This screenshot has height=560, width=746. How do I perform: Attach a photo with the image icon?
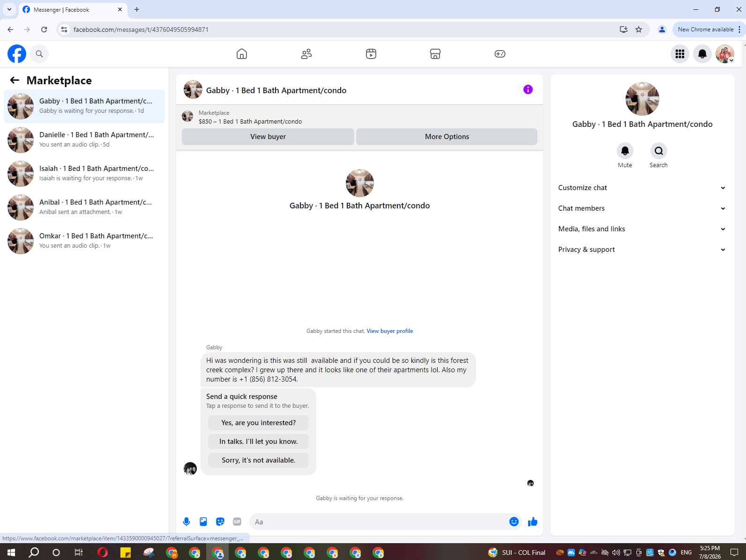click(203, 522)
